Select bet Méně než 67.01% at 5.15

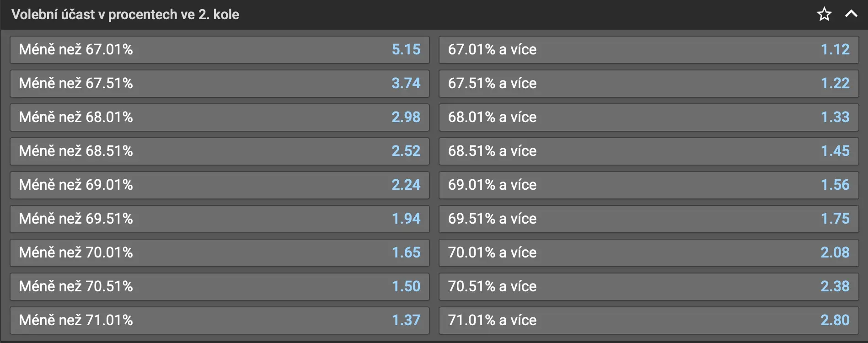[x=220, y=50]
